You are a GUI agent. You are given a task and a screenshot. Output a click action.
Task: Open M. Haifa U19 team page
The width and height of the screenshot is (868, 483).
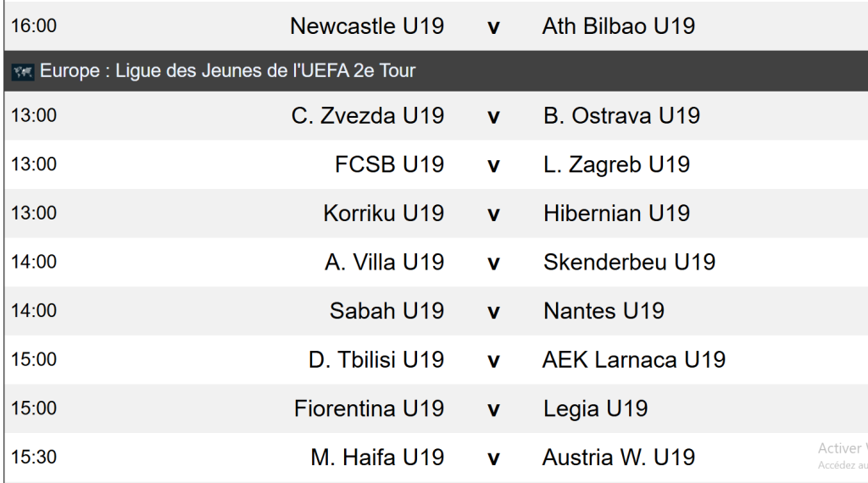pyautogui.click(x=377, y=458)
